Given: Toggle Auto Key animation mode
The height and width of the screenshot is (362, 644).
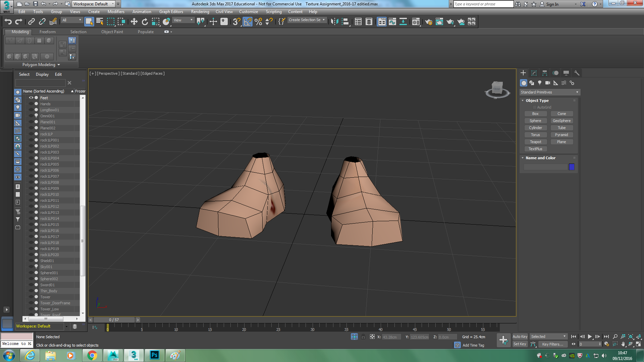Looking at the screenshot, I should pyautogui.click(x=520, y=337).
